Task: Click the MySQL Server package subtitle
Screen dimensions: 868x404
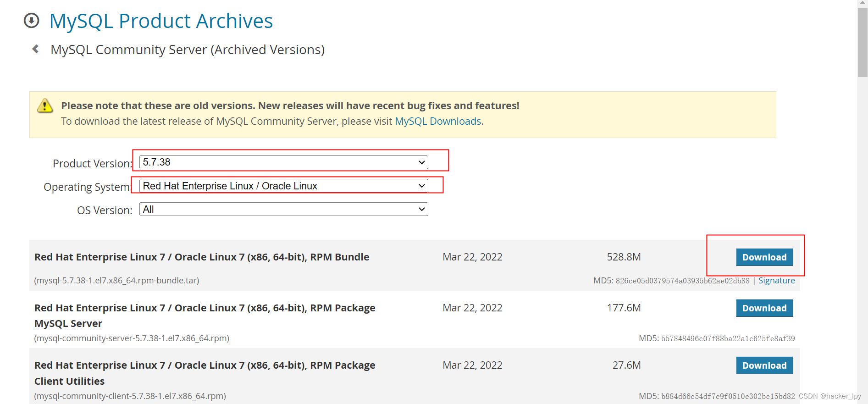Action: 68,324
